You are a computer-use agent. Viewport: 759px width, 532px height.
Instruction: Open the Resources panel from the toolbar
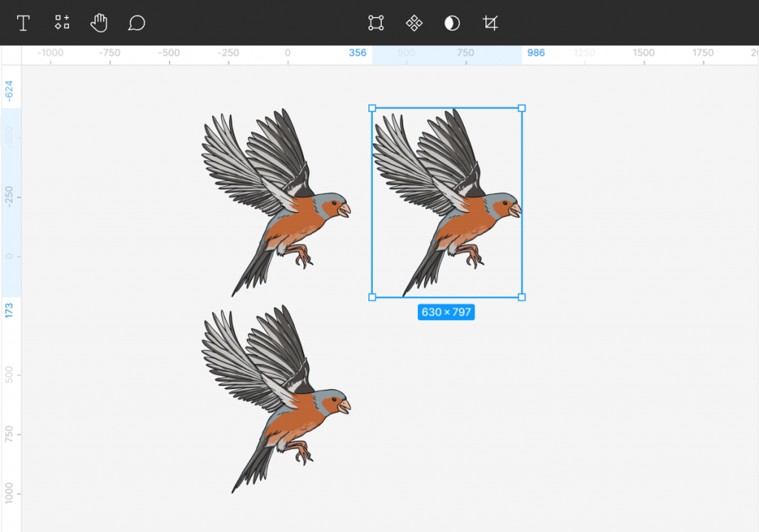pyautogui.click(x=62, y=23)
